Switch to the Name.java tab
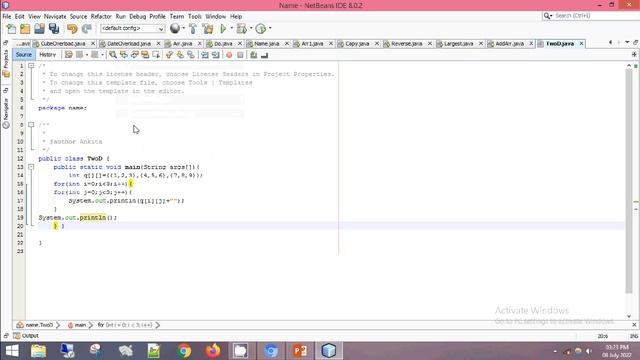This screenshot has width=640, height=360. 267,43
